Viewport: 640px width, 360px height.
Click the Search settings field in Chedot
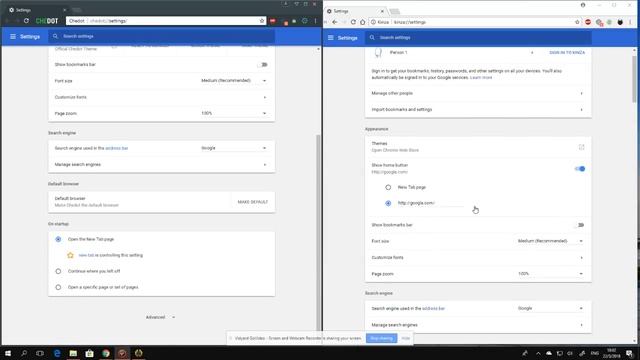click(x=161, y=36)
